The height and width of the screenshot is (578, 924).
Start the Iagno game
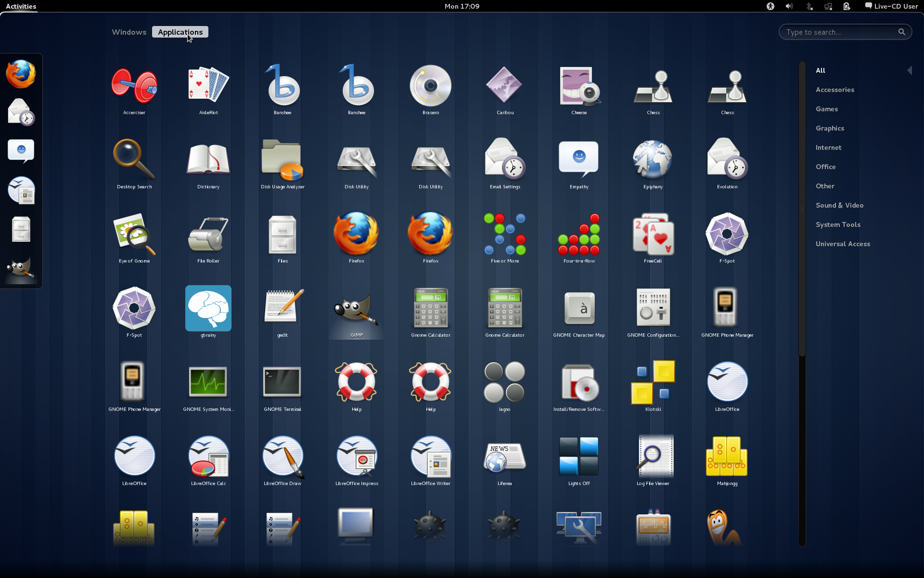(x=505, y=387)
